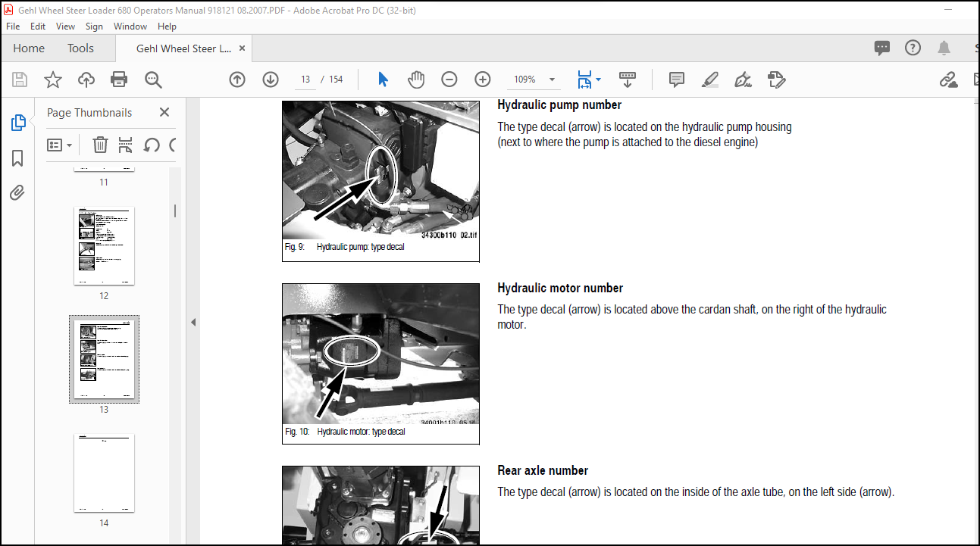This screenshot has width=980, height=546.
Task: Switch to the Home tab
Action: (x=29, y=48)
